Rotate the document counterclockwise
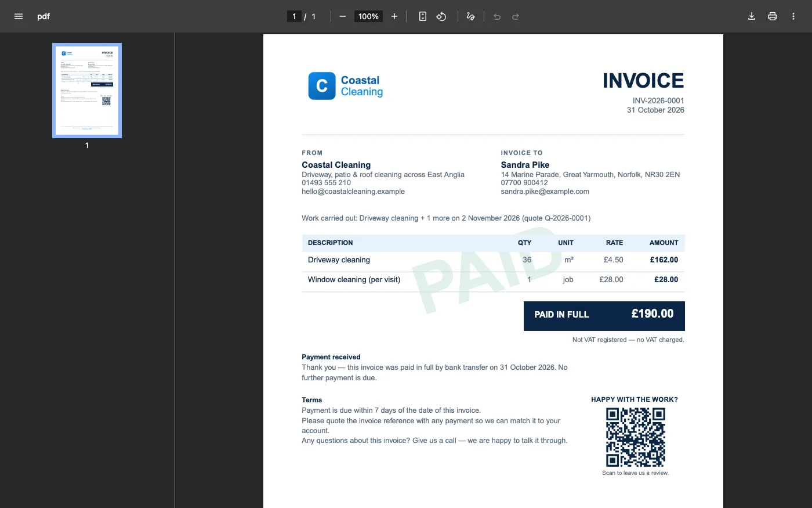Screen dimensions: 812x508 441,16
